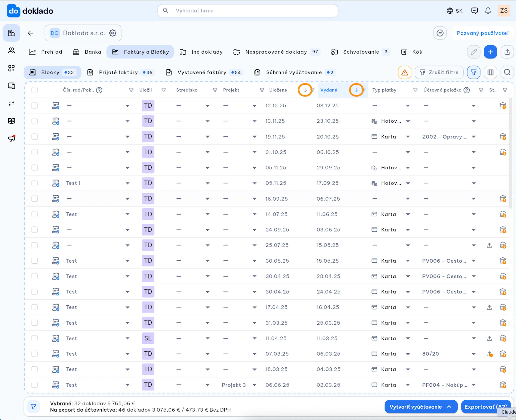Click upload icon in row issued 16.04.25
Screen dimensions: 516x420
(x=489, y=307)
